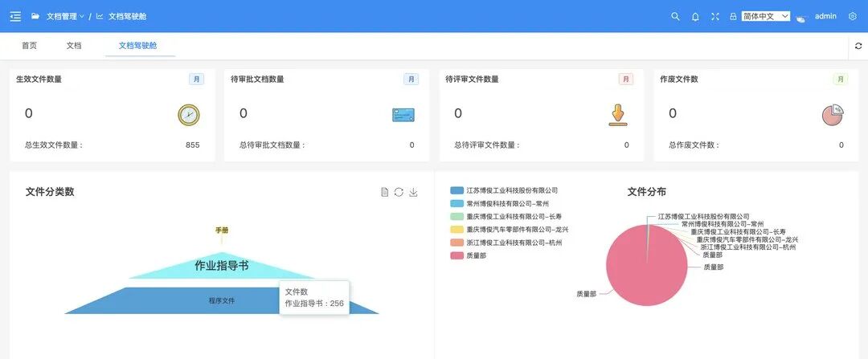Toggle legend 常州博俊科技有限公司-常州
The image size is (868, 359).
click(499, 203)
